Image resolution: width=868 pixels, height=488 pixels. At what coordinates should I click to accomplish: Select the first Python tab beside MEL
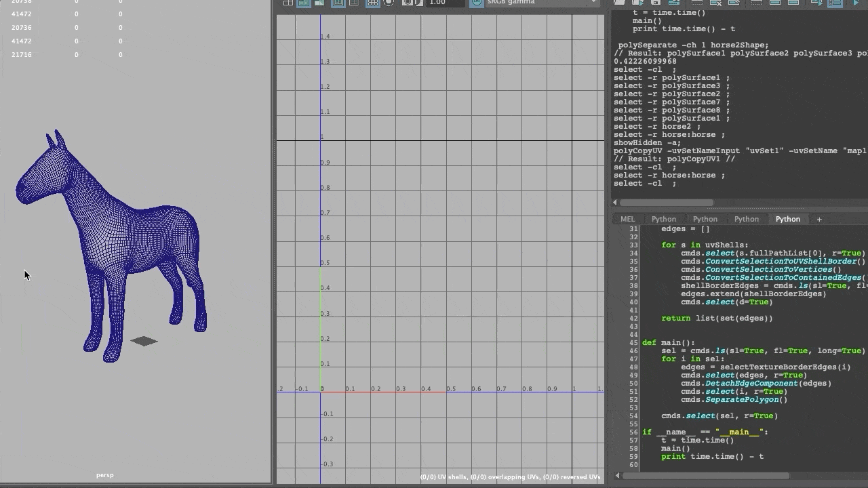(664, 219)
